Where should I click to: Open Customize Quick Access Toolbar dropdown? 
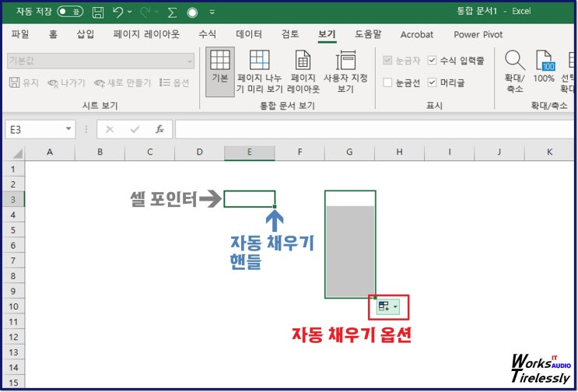click(x=212, y=12)
